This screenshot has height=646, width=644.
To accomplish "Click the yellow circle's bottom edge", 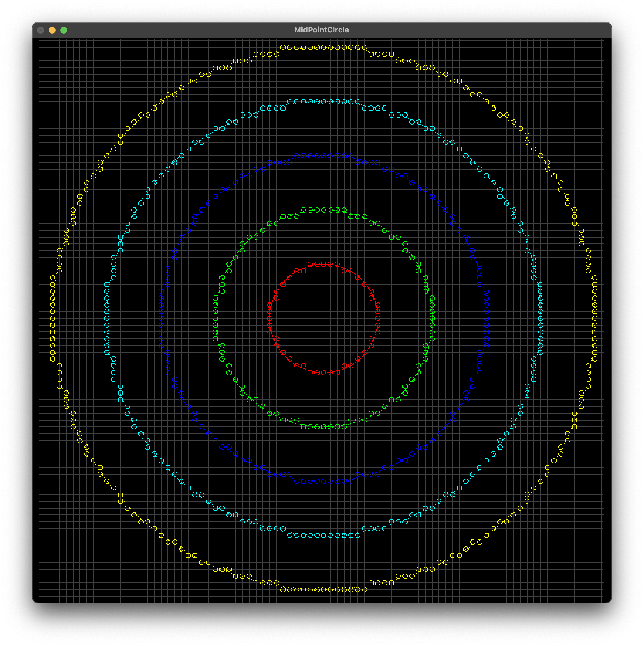I will [323, 590].
